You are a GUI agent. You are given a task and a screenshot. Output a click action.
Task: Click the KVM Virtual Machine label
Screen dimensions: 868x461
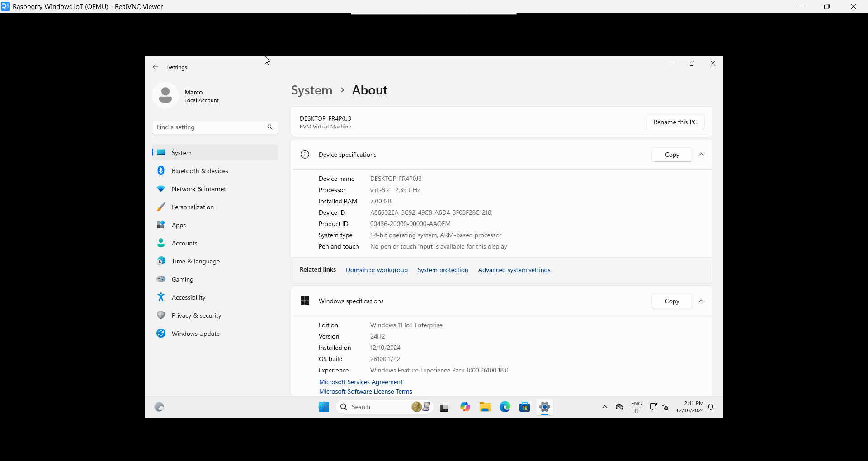pos(325,127)
